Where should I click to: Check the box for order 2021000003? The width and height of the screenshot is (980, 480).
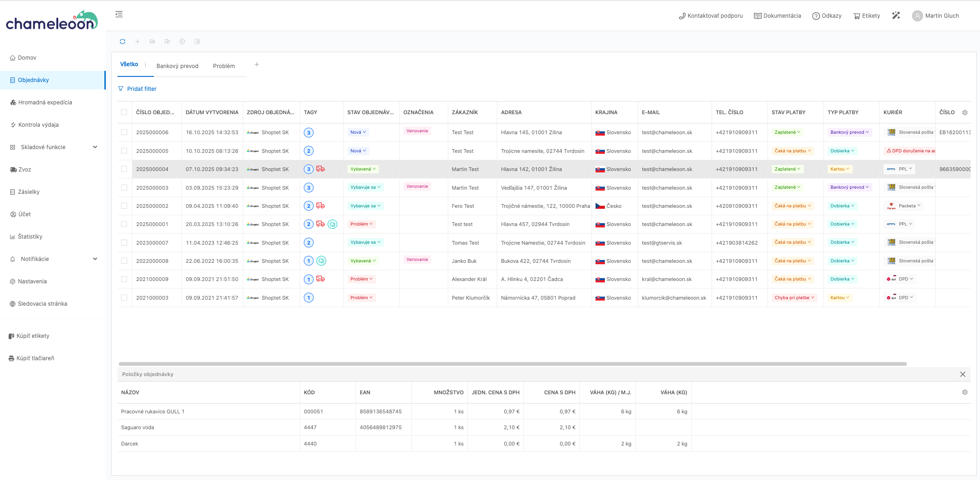coord(124,298)
